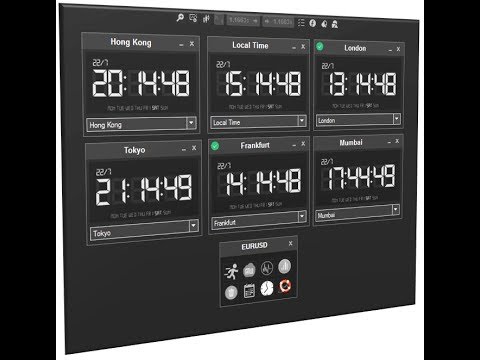480x360 pixels.
Task: Click the pulse chart circle icon in EURUSD panel
Action: pyautogui.click(x=267, y=268)
